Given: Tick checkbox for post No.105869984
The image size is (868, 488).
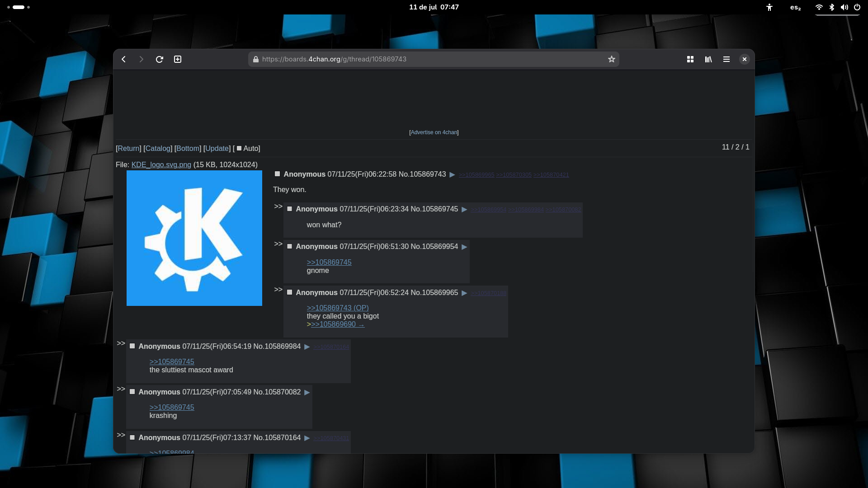Looking at the screenshot, I should pyautogui.click(x=132, y=346).
